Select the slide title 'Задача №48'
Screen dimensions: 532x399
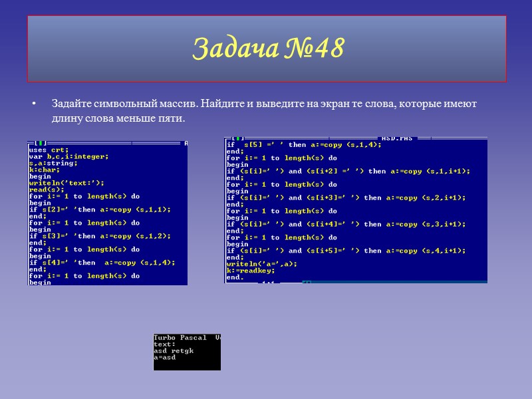tap(268, 48)
